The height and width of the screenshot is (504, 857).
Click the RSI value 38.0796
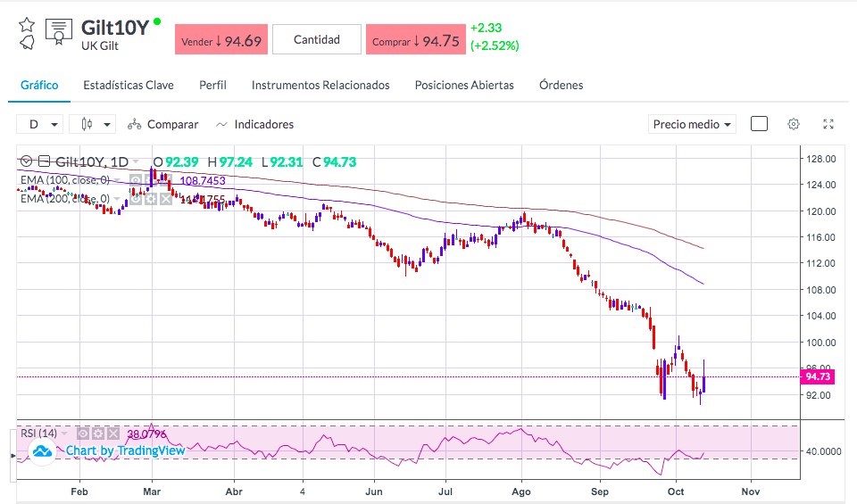click(x=146, y=434)
